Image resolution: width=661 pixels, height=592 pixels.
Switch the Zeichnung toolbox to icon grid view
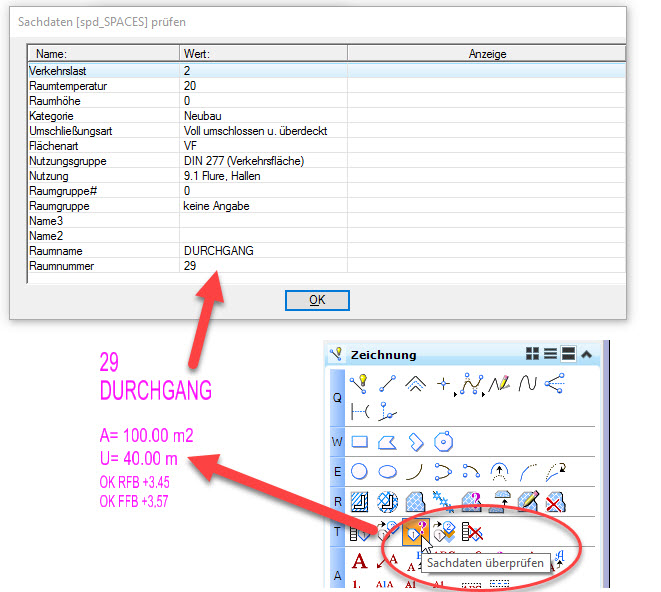[x=532, y=354]
